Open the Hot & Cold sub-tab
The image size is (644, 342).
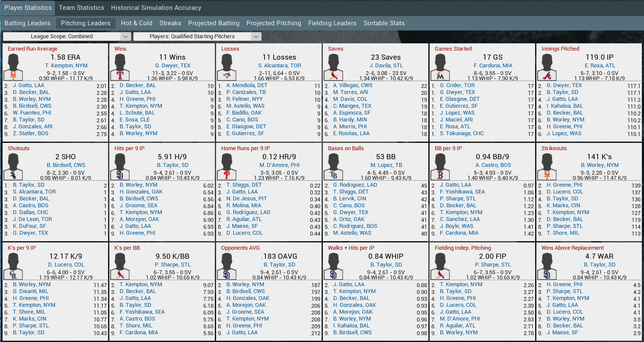click(136, 23)
